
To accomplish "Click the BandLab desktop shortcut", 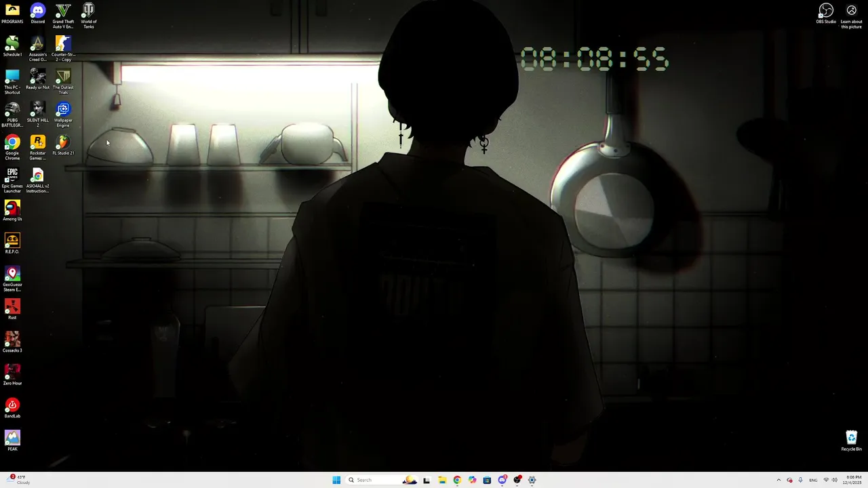I will 12,408.
